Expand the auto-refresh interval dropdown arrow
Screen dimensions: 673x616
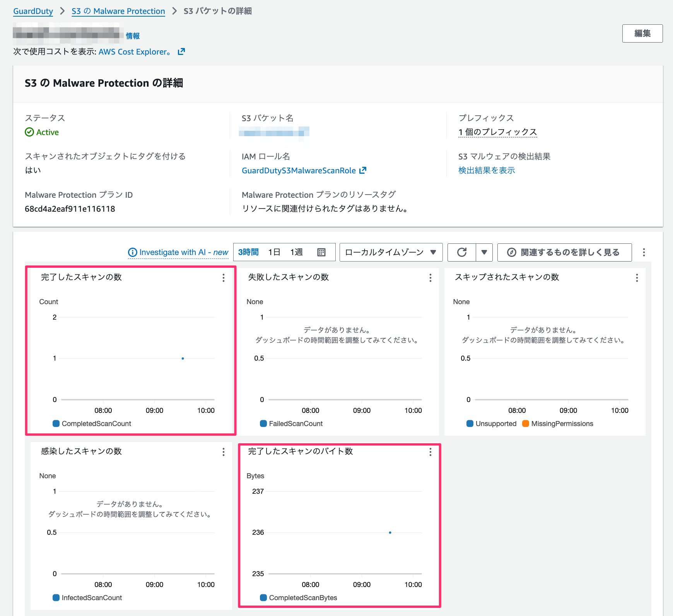tap(484, 252)
